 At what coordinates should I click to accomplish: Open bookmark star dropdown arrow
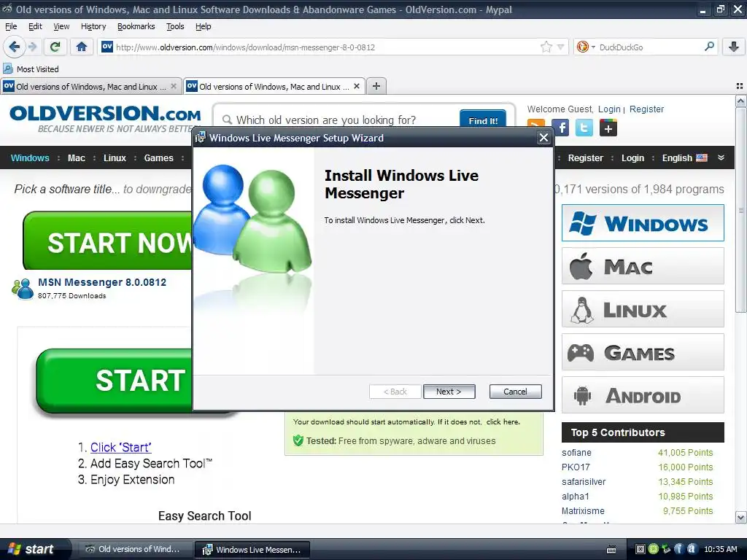[x=561, y=47]
